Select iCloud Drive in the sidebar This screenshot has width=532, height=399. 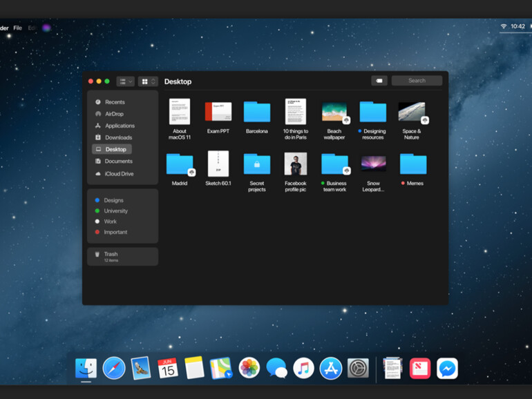[119, 174]
